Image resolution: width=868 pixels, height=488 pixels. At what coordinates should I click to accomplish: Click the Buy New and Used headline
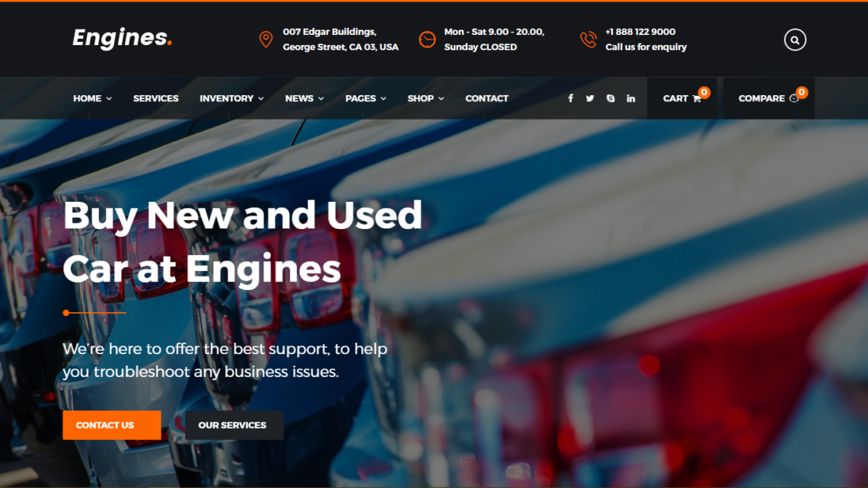242,215
